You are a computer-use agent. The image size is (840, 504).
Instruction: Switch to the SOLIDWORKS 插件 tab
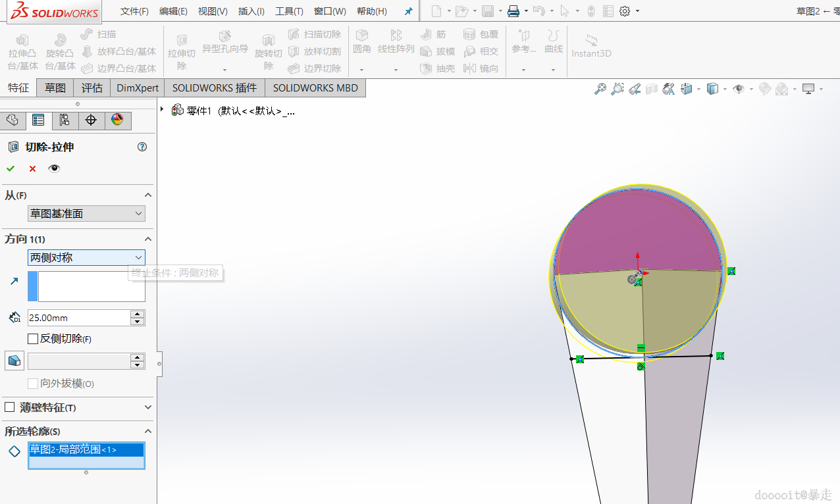pyautogui.click(x=214, y=88)
